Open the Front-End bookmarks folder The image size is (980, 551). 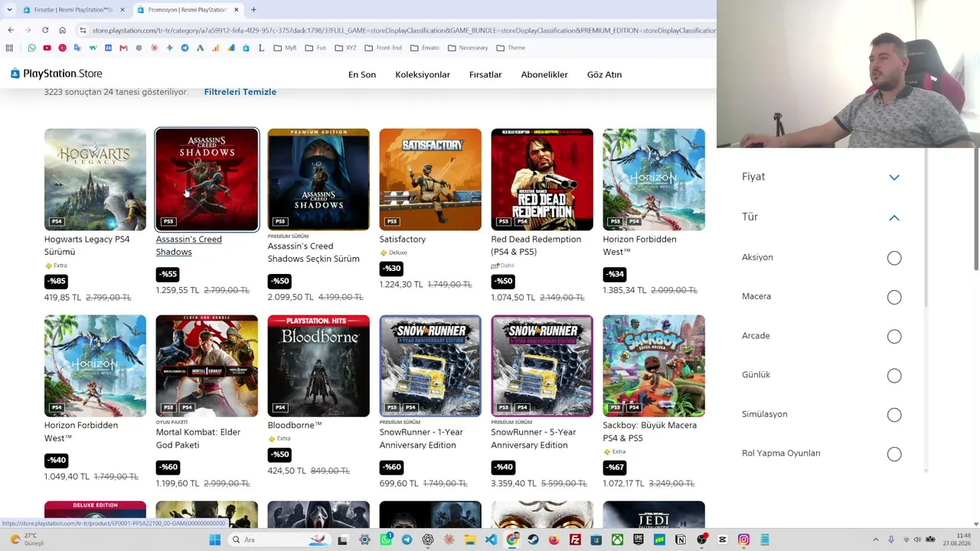[383, 47]
